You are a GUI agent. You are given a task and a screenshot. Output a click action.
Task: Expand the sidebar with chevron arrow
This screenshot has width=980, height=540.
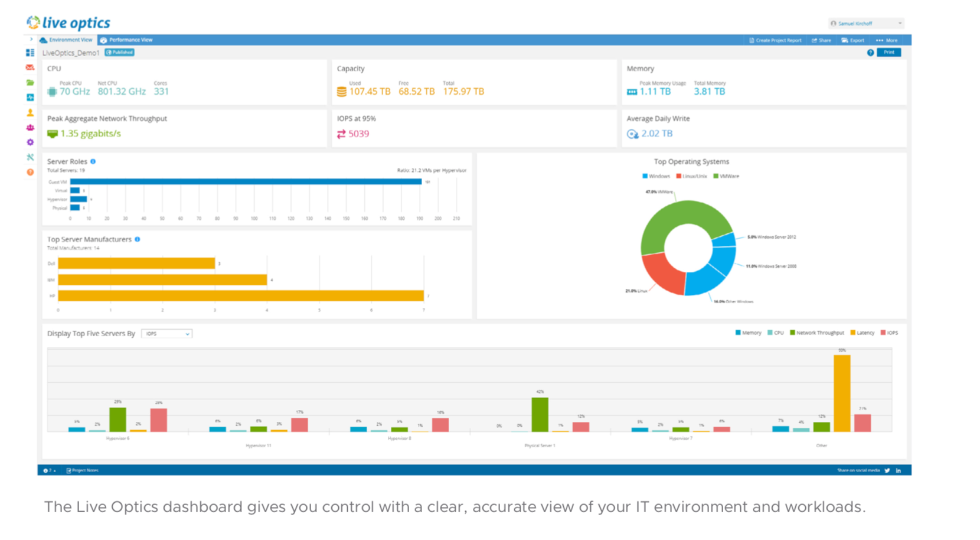pyautogui.click(x=31, y=40)
